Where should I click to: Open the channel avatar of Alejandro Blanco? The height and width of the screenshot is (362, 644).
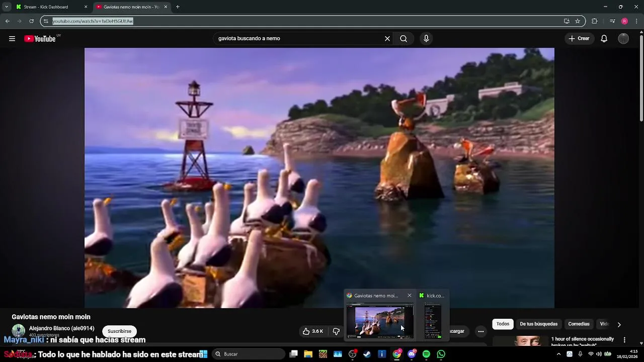pyautogui.click(x=19, y=331)
